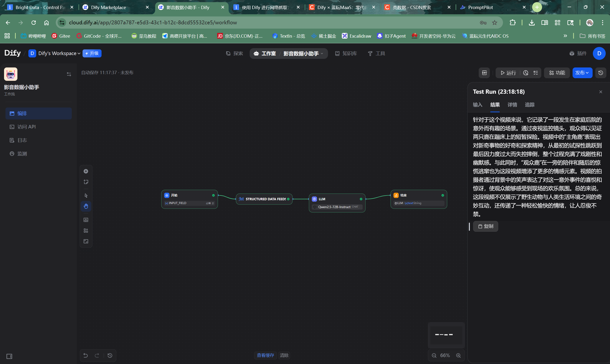Click the add node plus icon
Image resolution: width=610 pixels, height=364 pixels.
coord(86,171)
